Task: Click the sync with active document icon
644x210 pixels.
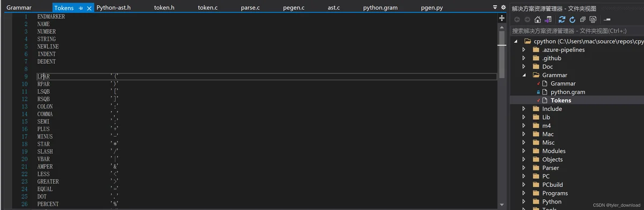Action: tap(562, 20)
